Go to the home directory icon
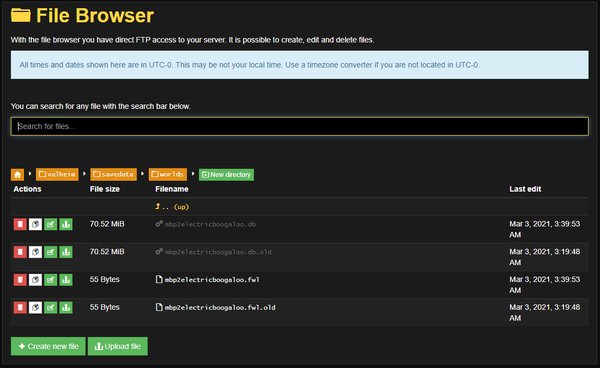Screen dimensions: 600x368 [x=17, y=174]
